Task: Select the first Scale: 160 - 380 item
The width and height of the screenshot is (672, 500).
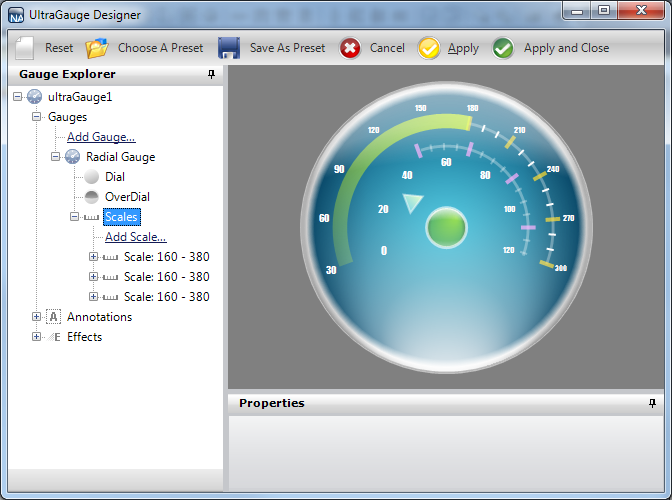Action: click(x=166, y=257)
